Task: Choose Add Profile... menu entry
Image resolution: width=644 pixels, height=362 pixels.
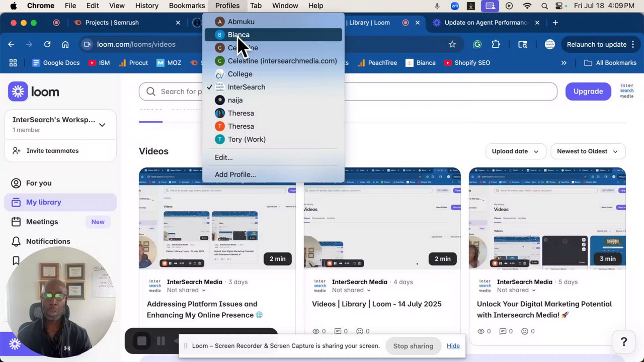Action: pos(273,174)
